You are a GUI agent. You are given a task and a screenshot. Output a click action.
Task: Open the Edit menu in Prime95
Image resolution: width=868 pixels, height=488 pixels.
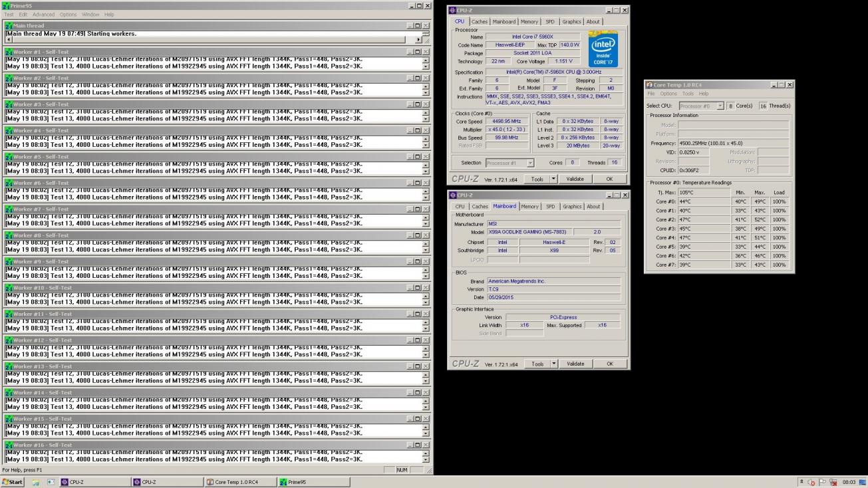[23, 14]
